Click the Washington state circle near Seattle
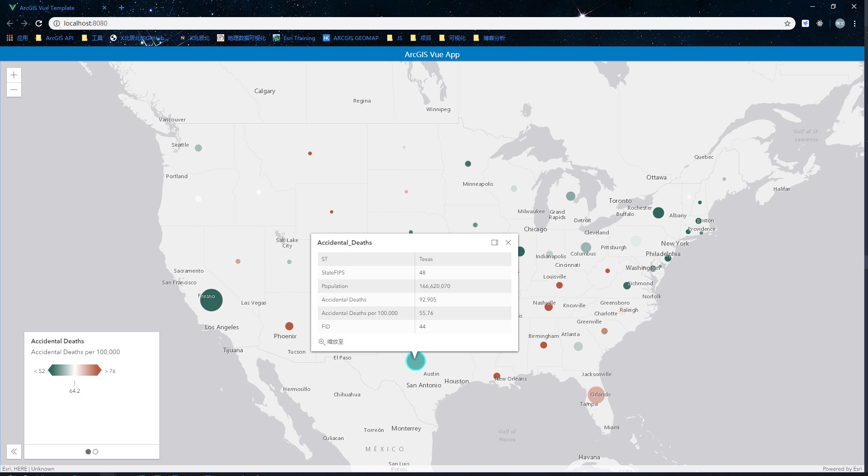The image size is (868, 476). coord(199,148)
